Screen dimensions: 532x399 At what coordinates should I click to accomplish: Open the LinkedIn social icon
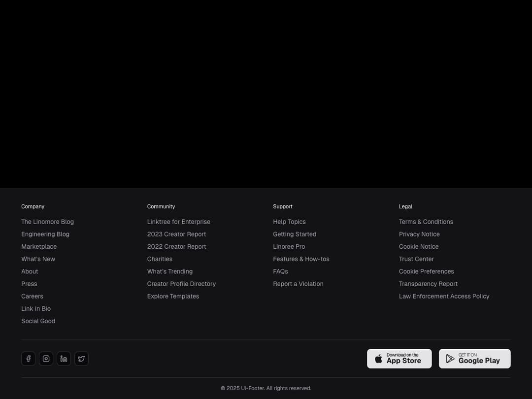[x=64, y=359]
